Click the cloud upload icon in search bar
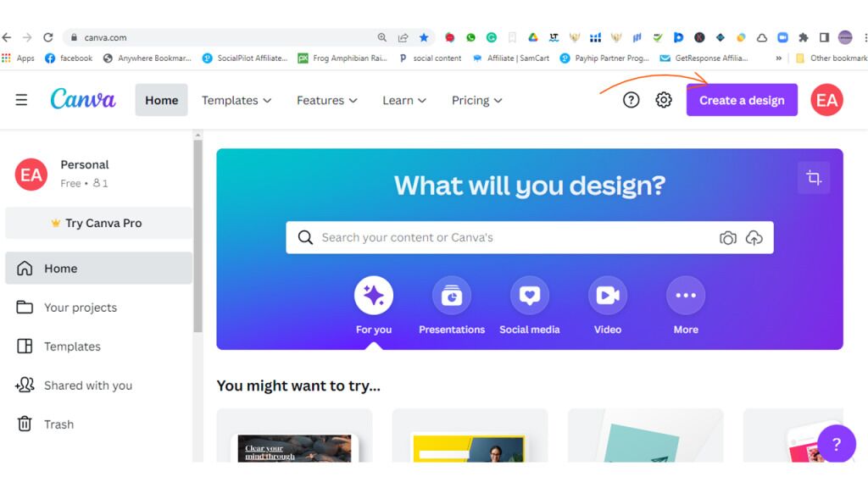The image size is (868, 488). (754, 238)
